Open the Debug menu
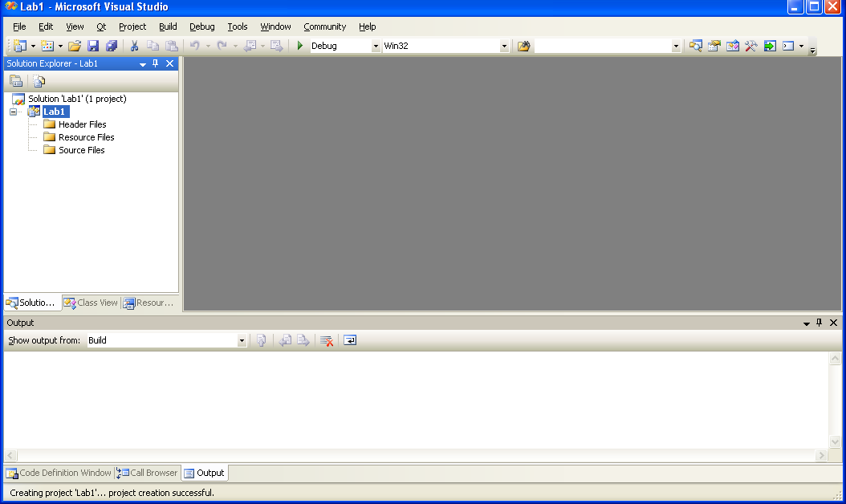The width and height of the screenshot is (846, 504). tap(201, 26)
